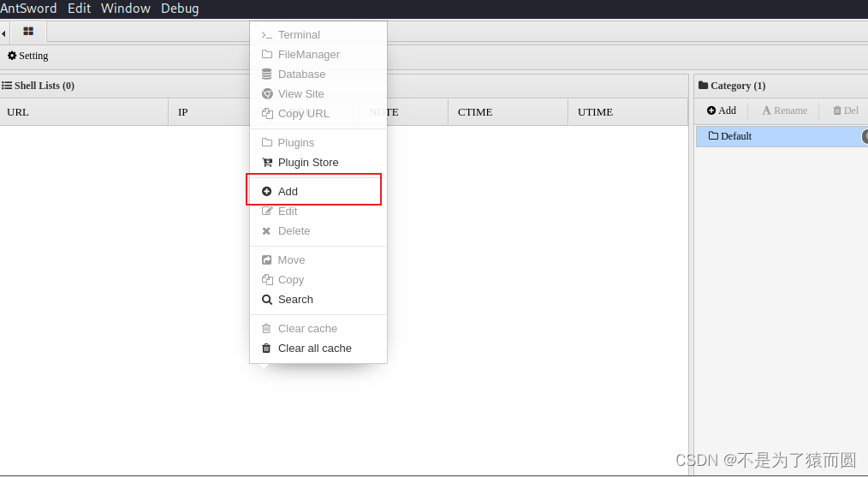Select Clear cache in the context menu

tap(318, 329)
